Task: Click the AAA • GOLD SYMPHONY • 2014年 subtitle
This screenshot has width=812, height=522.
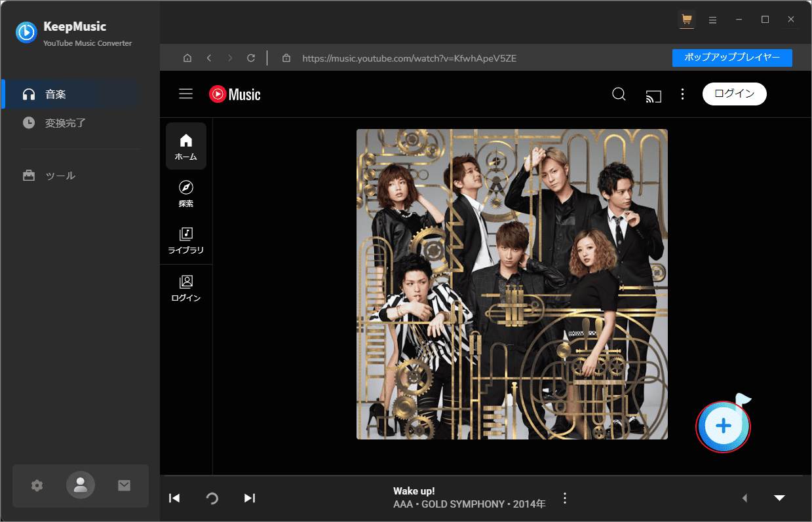Action: pyautogui.click(x=469, y=504)
